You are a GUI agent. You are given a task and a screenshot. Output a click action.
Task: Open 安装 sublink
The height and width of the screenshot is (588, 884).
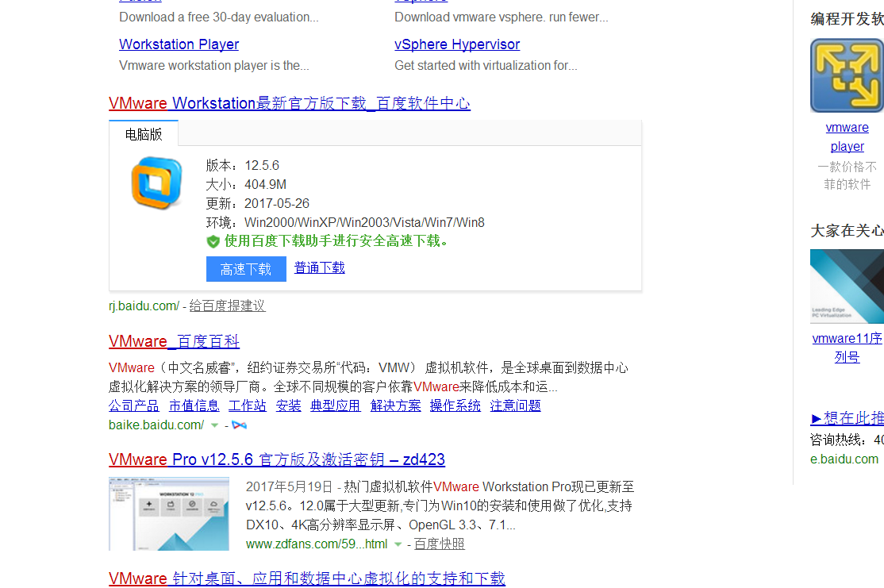pyautogui.click(x=289, y=405)
